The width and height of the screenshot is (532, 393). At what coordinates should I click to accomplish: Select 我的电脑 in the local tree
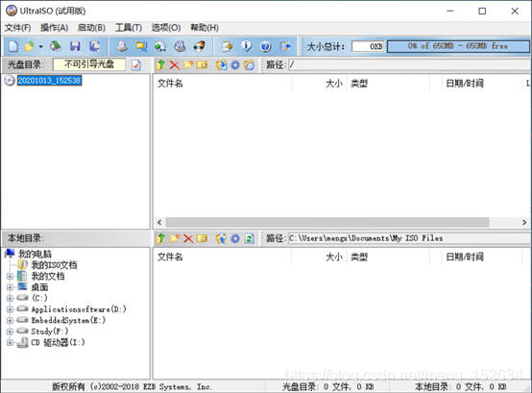(x=35, y=254)
